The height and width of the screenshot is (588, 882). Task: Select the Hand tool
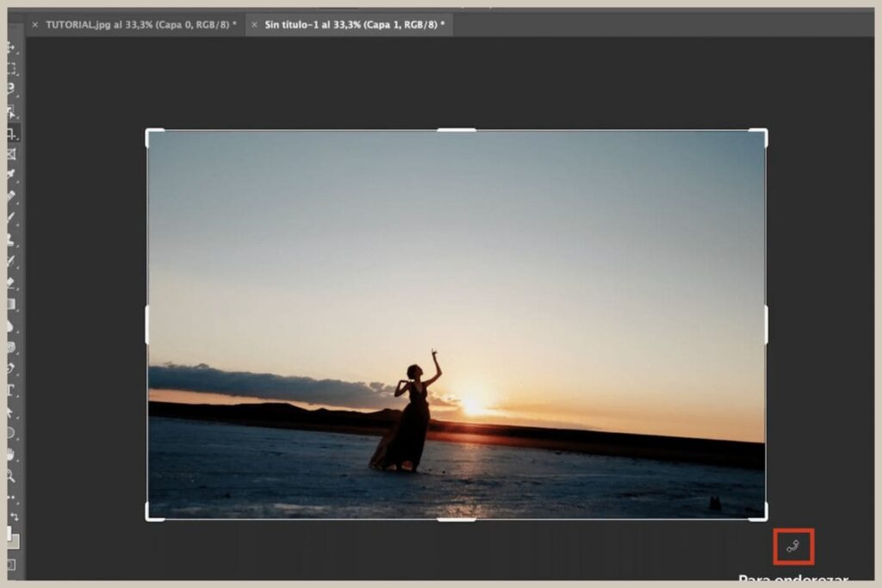(x=10, y=455)
